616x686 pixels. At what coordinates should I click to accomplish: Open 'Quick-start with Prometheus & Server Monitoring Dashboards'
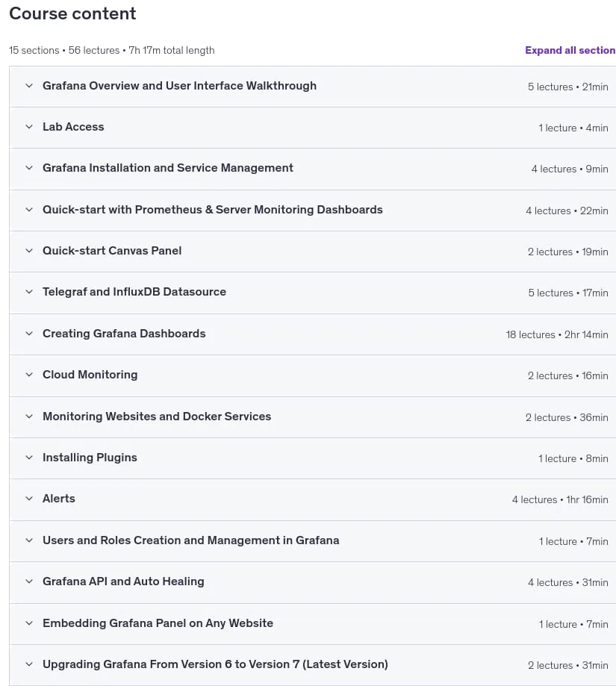click(x=213, y=210)
